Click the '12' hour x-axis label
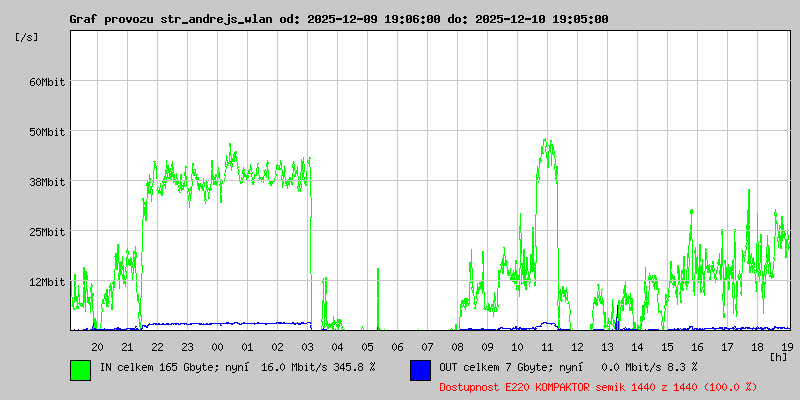Image resolution: width=800 pixels, height=400 pixels. tap(578, 347)
